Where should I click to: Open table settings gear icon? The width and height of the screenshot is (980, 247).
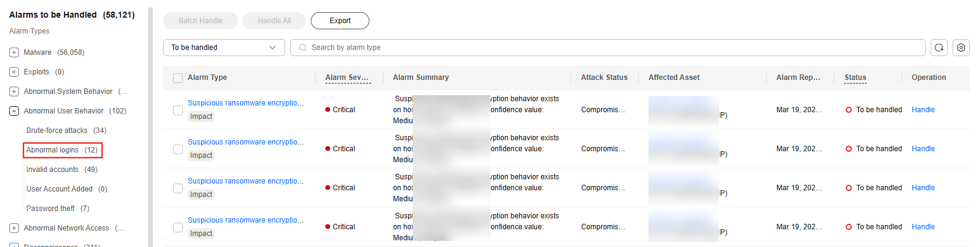[x=961, y=48]
